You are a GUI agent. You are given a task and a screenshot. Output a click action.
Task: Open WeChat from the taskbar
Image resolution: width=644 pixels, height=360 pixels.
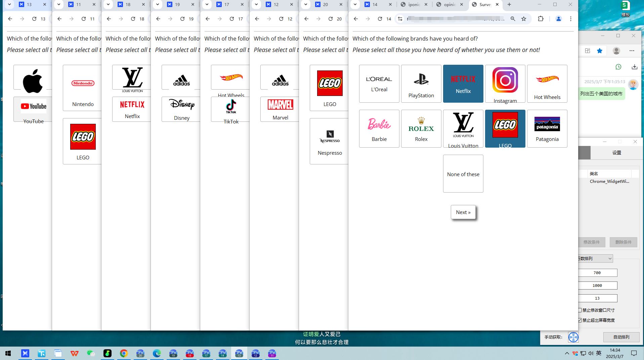[91, 353]
